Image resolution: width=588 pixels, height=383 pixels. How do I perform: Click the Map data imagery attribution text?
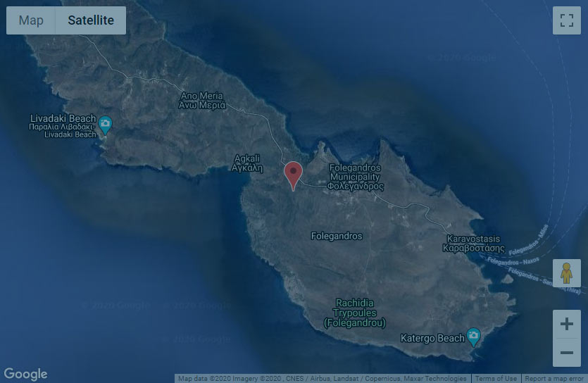(322, 379)
